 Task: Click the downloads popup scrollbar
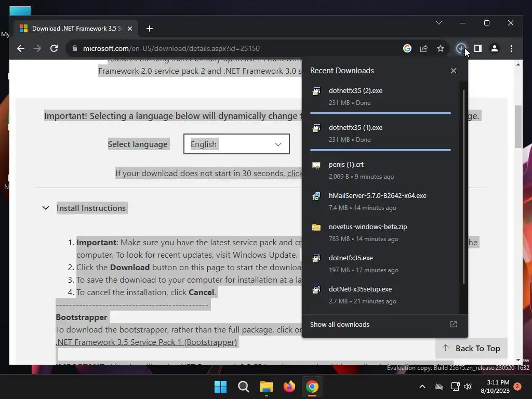click(x=463, y=187)
